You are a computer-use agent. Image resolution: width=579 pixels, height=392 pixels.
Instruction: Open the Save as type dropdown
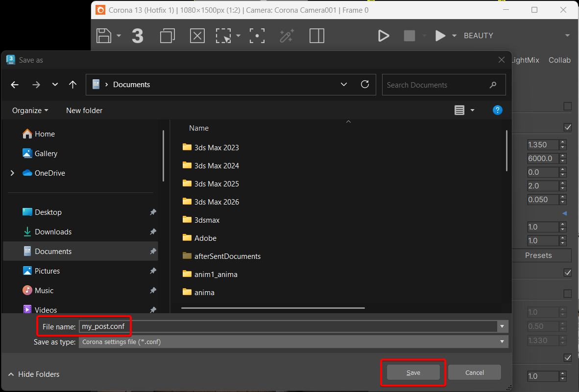pos(293,342)
